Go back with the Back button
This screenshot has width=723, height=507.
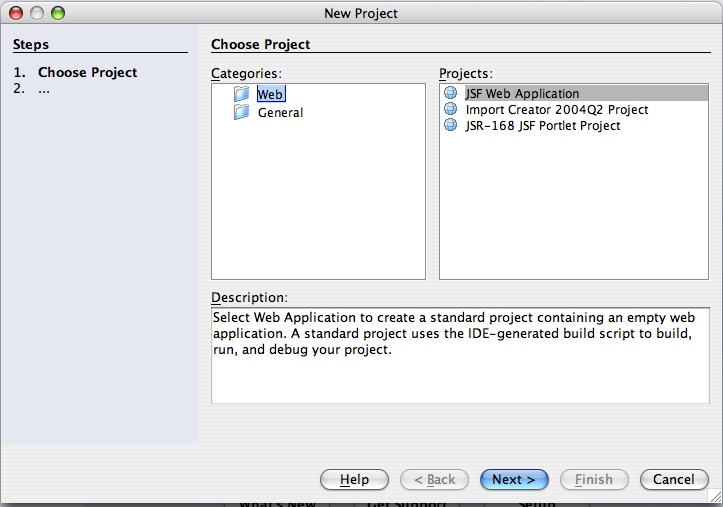(x=434, y=479)
